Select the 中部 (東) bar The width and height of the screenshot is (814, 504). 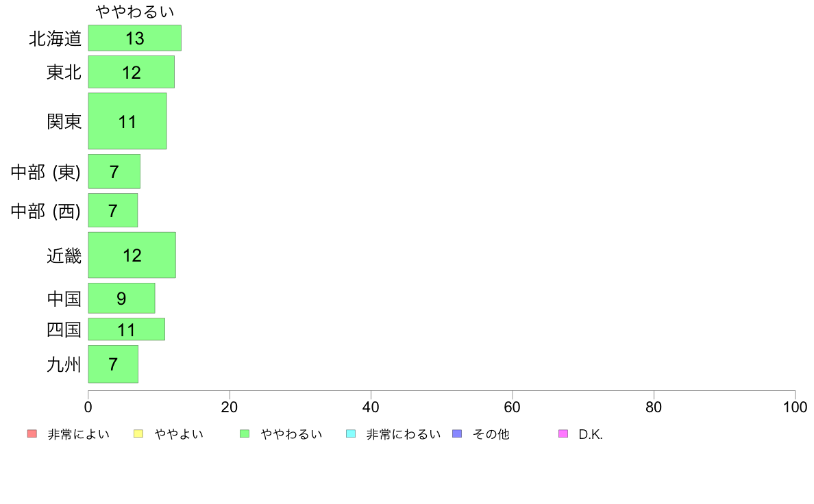point(114,171)
